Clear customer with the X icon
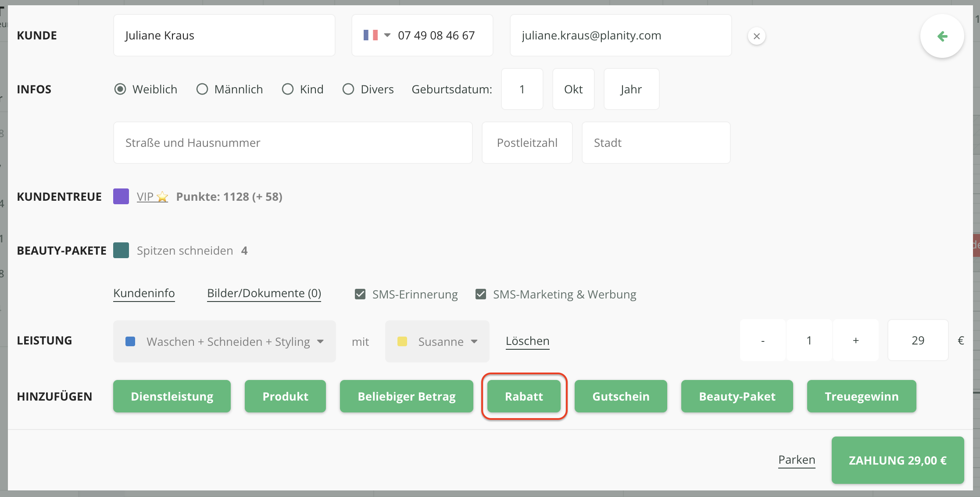Screen dimensions: 980x497 click(x=756, y=36)
